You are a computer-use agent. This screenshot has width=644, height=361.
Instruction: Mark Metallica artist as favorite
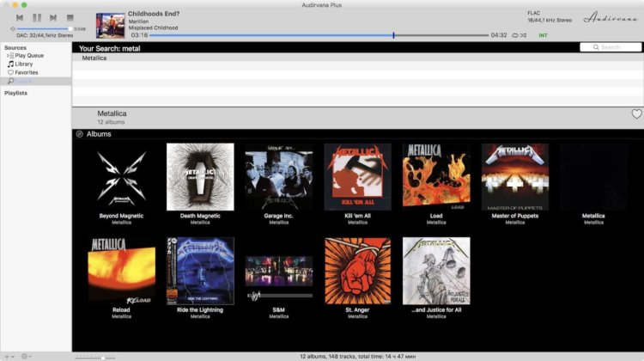click(636, 114)
